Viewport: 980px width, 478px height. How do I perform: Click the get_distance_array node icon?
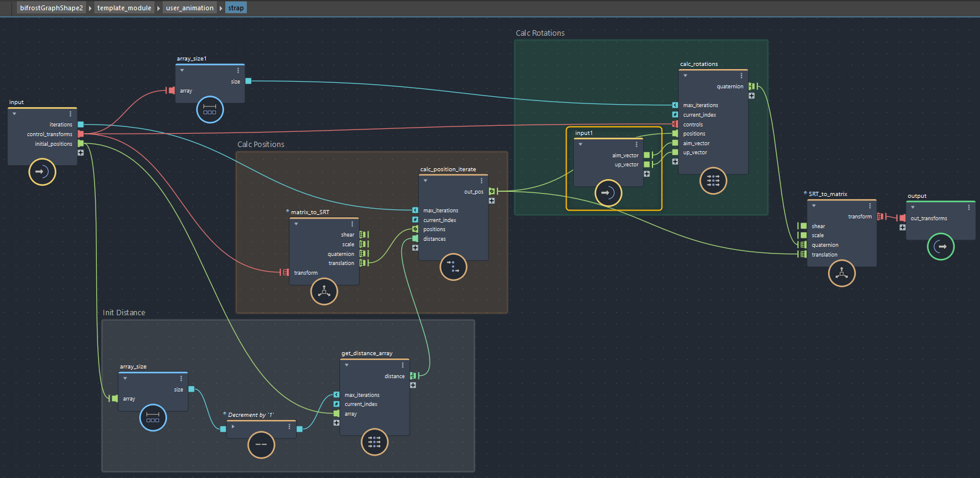pyautogui.click(x=374, y=442)
